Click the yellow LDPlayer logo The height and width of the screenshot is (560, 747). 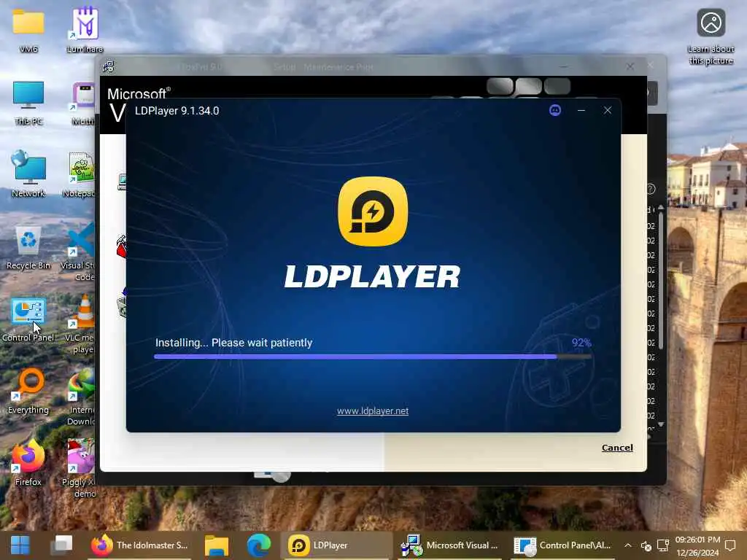[x=373, y=211]
